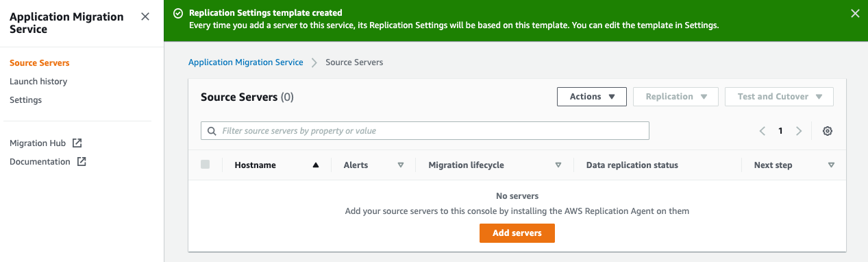The width and height of the screenshot is (868, 262).
Task: Click the orange Add servers button
Action: (x=517, y=233)
